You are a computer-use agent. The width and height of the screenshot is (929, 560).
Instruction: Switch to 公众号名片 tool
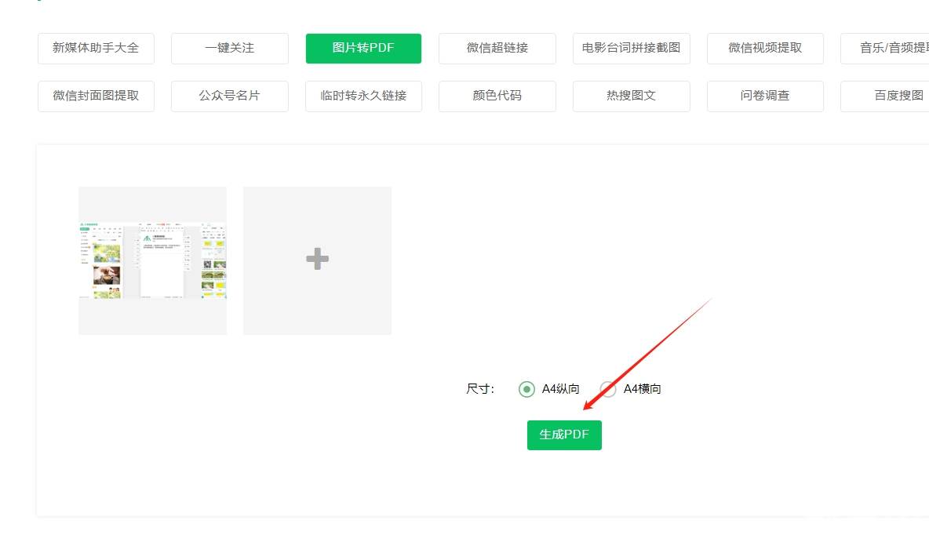click(230, 96)
